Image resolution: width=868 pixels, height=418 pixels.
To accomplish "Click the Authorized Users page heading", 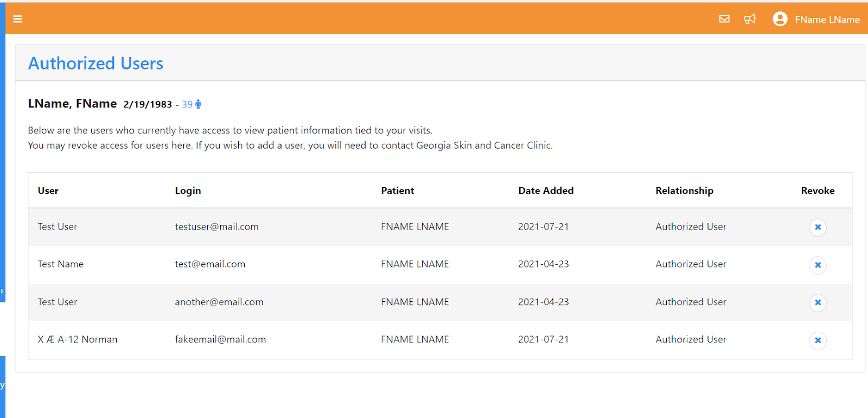I will [95, 64].
